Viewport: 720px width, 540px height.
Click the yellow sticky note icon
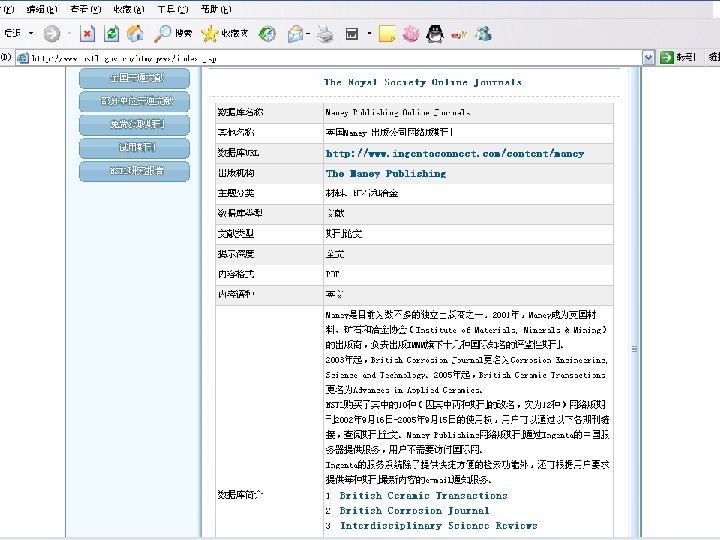387,34
